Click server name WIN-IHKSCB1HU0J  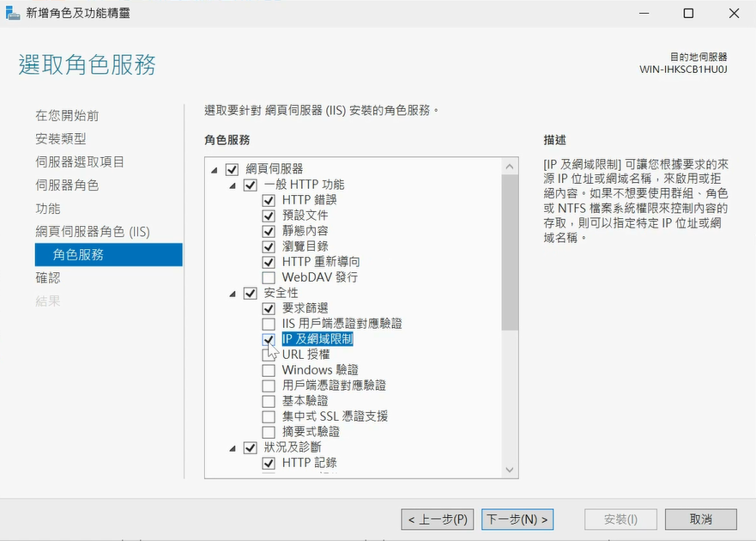coord(683,70)
